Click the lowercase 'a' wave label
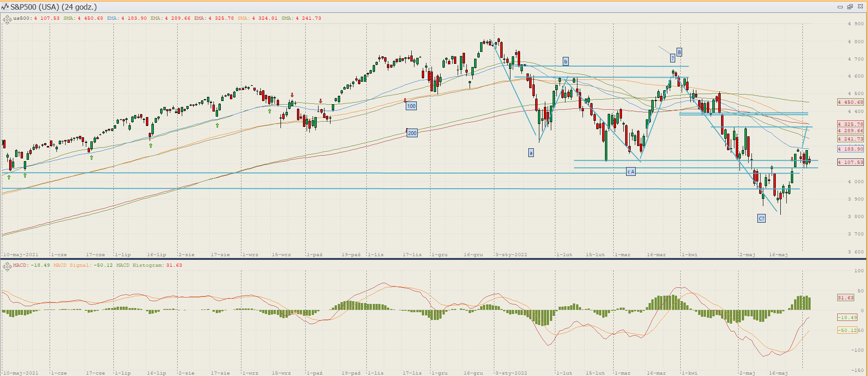This screenshot has width=868, height=376. pyautogui.click(x=531, y=153)
